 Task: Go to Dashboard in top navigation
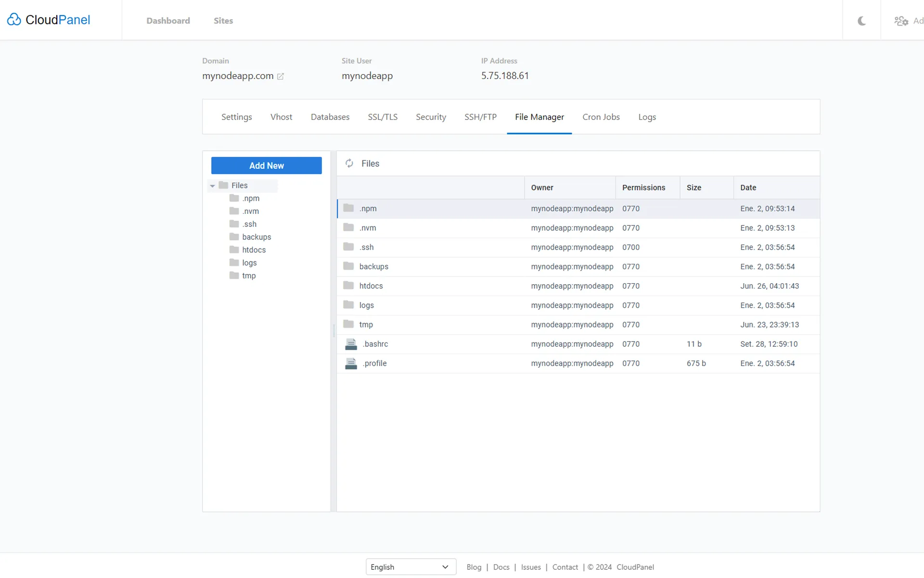tap(168, 21)
